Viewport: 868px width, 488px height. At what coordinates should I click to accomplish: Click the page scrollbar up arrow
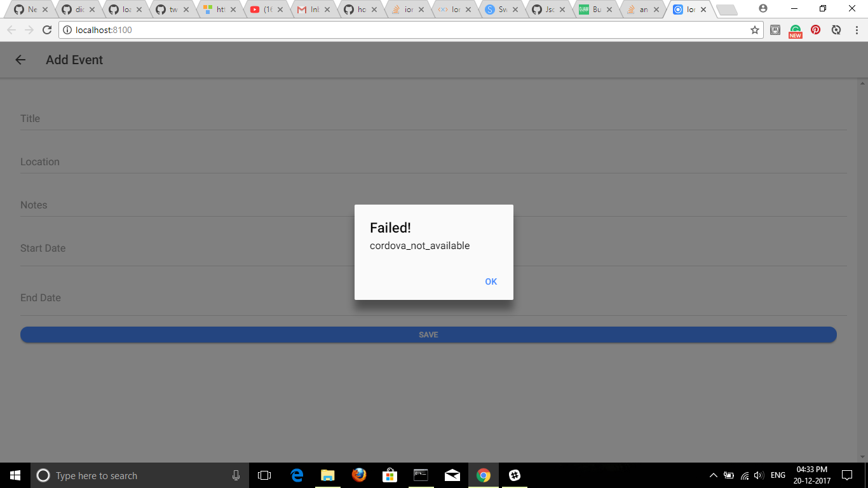862,83
